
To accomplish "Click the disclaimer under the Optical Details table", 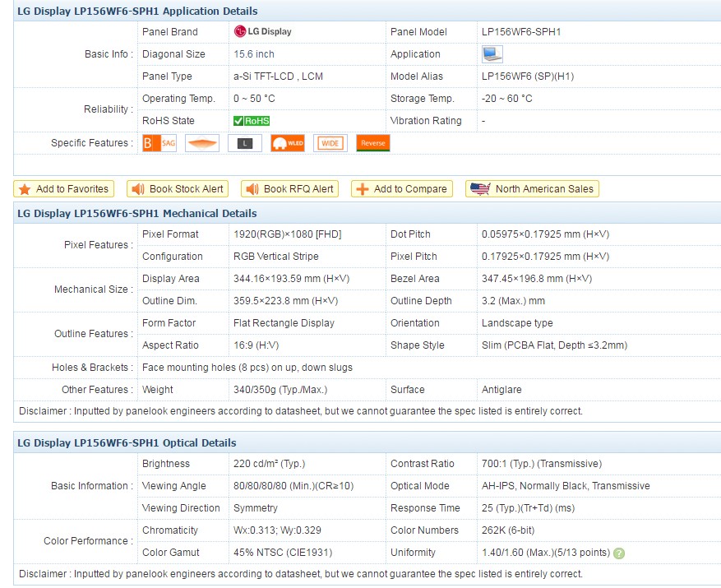I will (301, 574).
